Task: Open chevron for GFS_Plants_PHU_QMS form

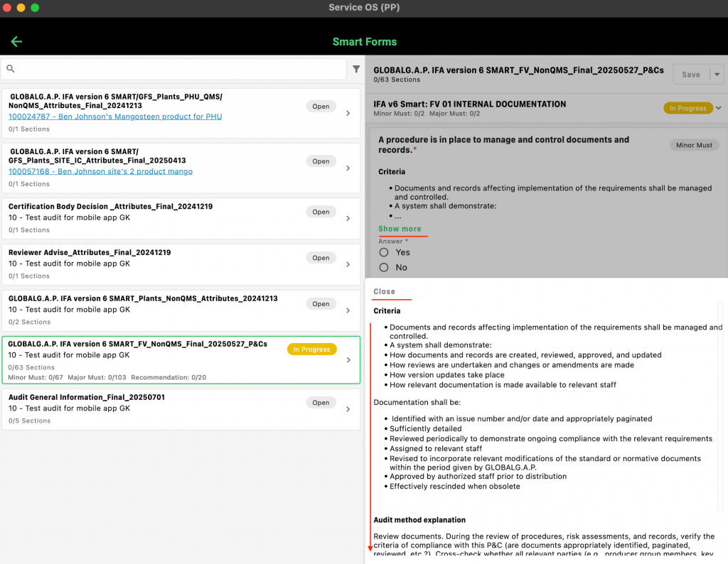Action: (x=348, y=113)
